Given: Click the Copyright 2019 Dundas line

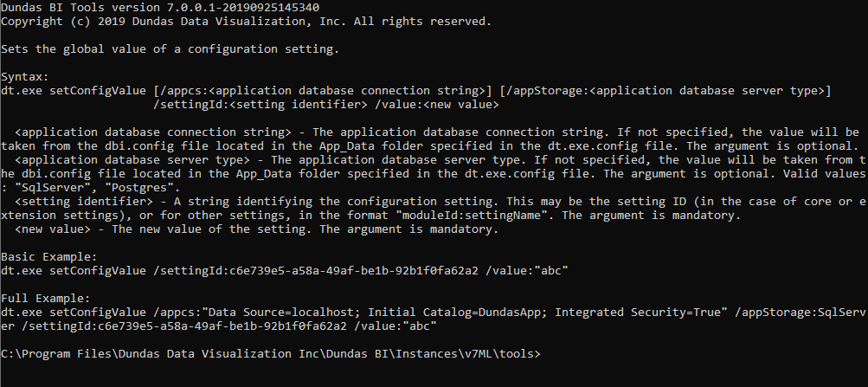Looking at the screenshot, I should [x=246, y=21].
